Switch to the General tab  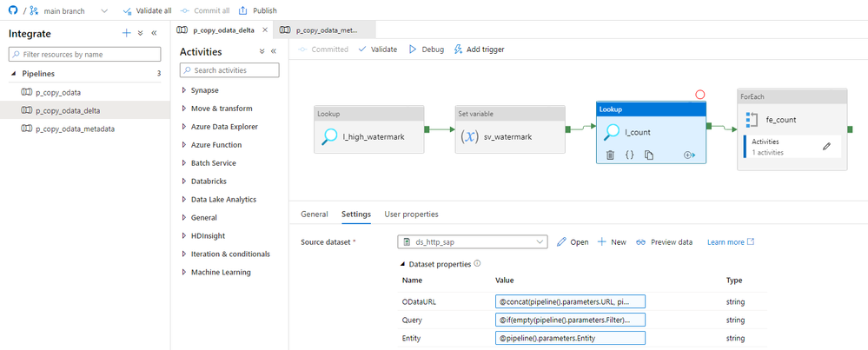coord(315,214)
